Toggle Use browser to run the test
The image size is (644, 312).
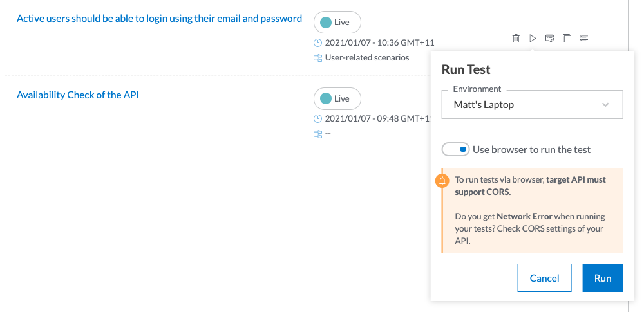(x=455, y=149)
